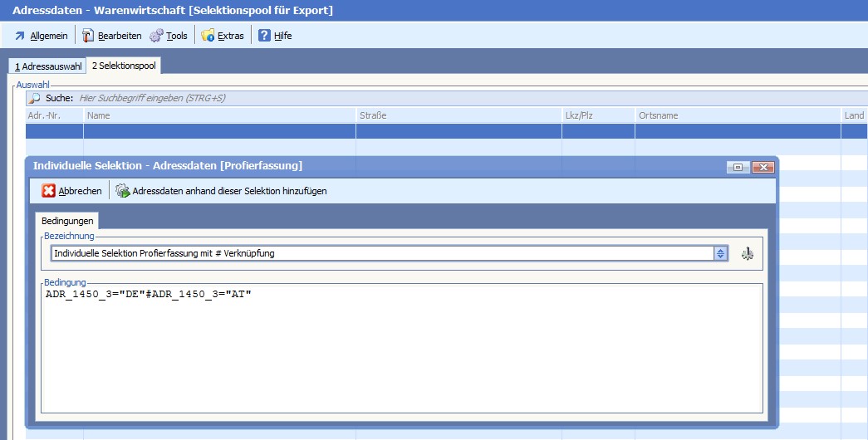Image resolution: width=868 pixels, height=440 pixels.
Task: Click the Extras folder icon
Action: [x=208, y=36]
